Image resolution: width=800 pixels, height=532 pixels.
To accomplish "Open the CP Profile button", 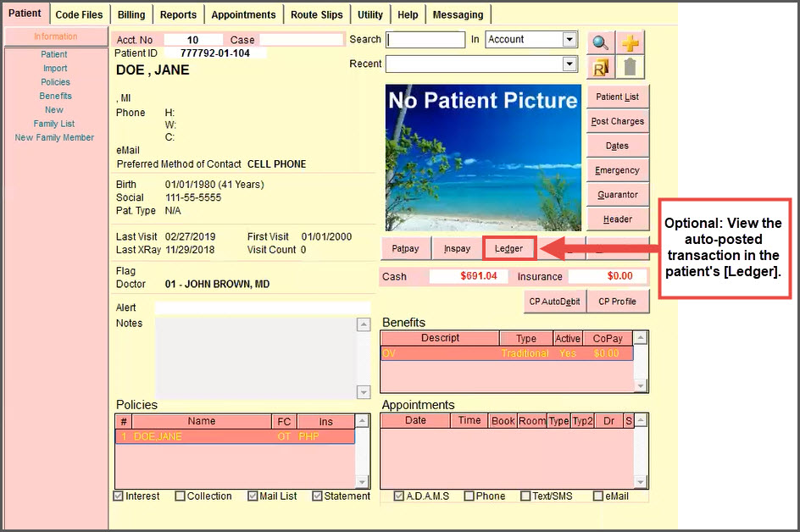I will point(617,302).
